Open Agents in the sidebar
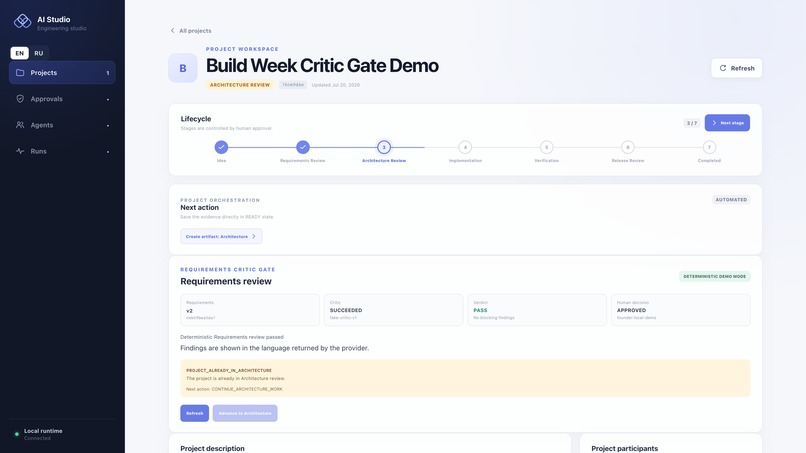The width and height of the screenshot is (806, 453). 62,125
